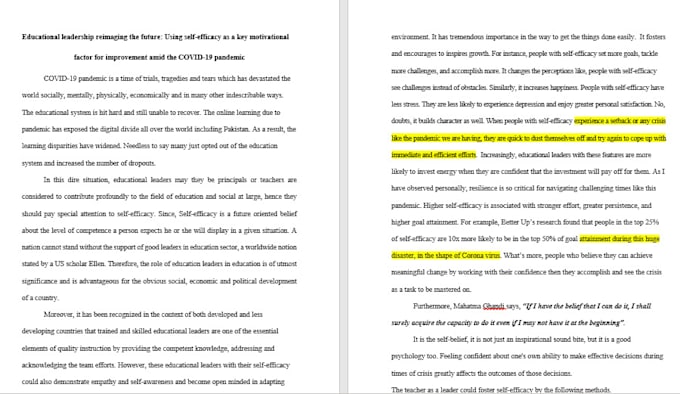Click the title line starting "Educational leadership reimaging the future"

click(155, 37)
